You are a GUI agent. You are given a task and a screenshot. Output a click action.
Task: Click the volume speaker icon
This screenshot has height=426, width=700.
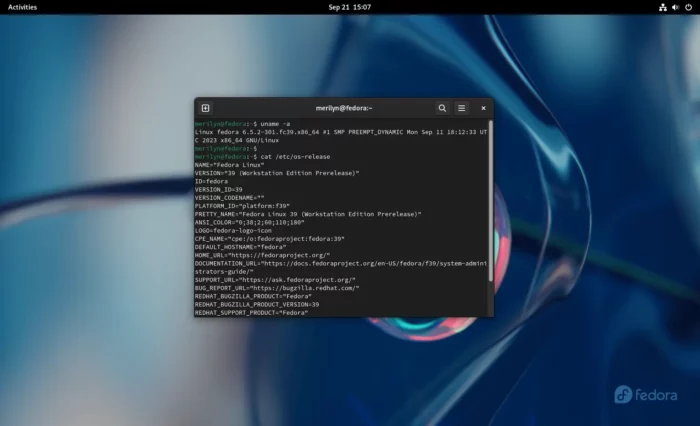[675, 7]
